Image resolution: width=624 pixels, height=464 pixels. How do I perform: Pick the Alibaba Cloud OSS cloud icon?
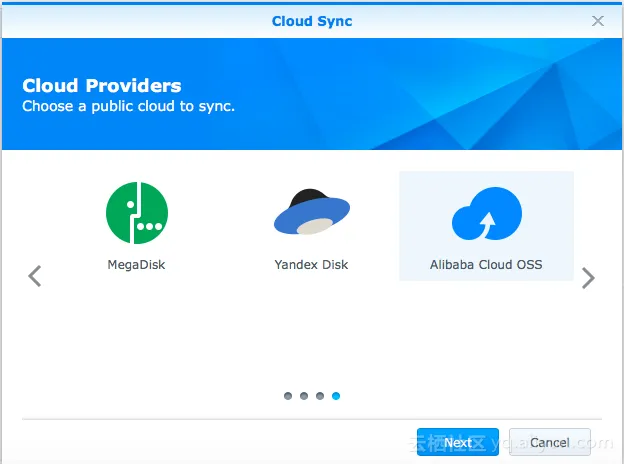point(487,213)
